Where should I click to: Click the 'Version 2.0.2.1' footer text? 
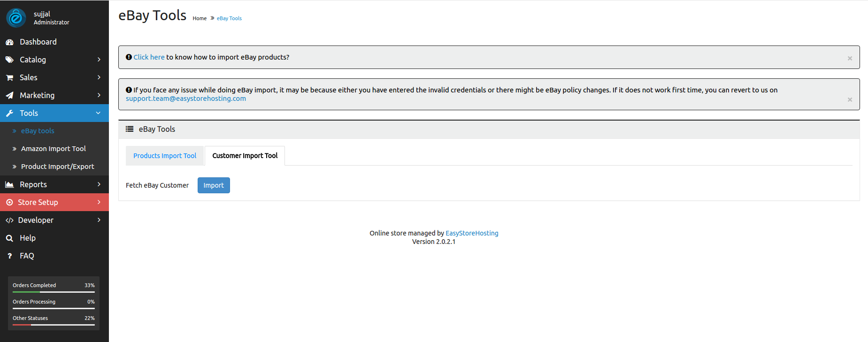coord(434,242)
